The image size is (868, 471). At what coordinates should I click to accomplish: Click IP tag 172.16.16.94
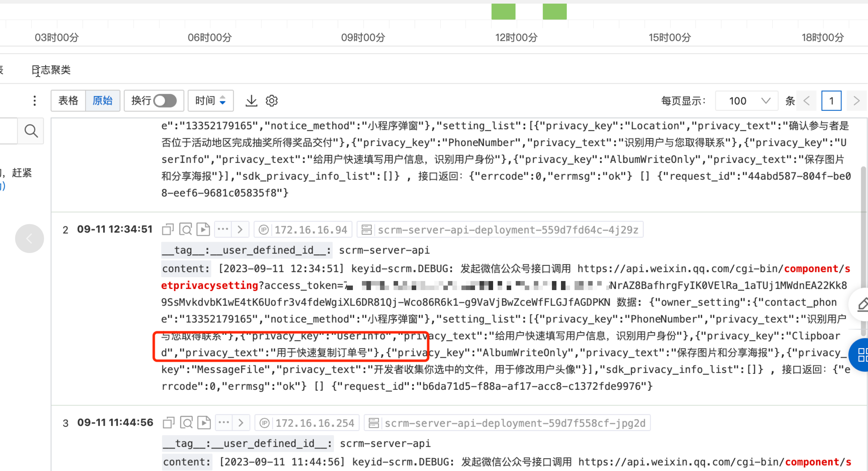pos(310,230)
